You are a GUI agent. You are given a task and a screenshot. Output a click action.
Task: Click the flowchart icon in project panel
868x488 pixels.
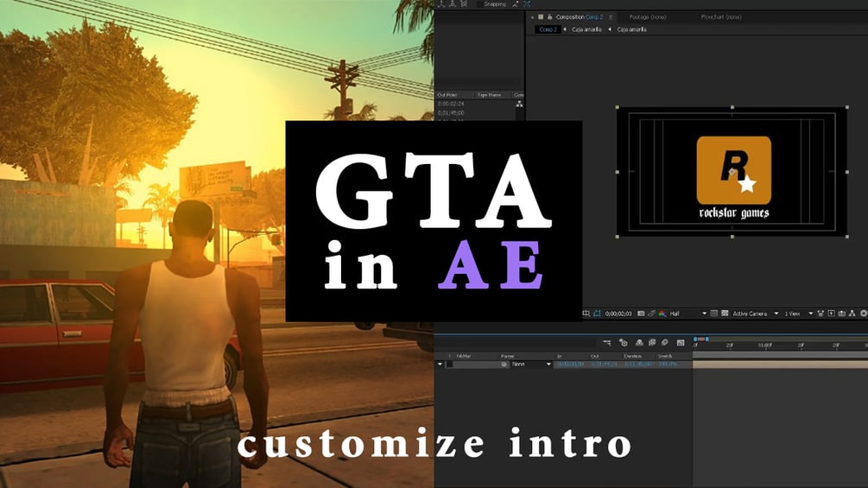click(519, 104)
